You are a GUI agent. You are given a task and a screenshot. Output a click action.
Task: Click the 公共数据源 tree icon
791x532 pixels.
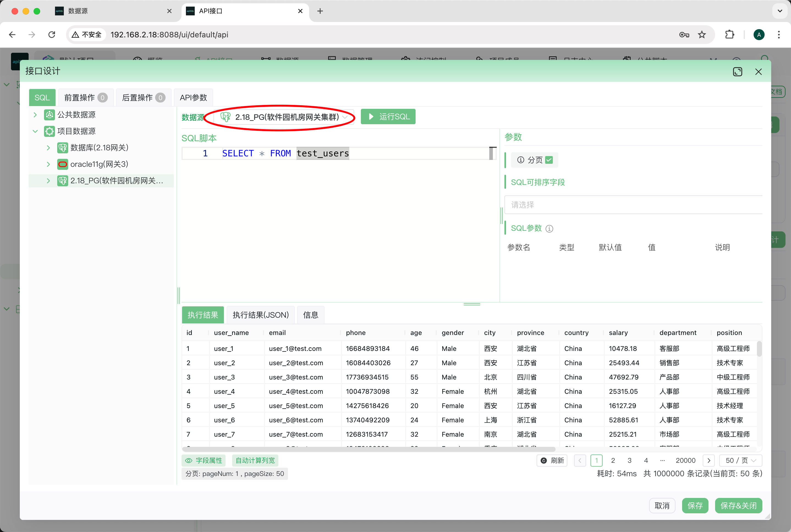pyautogui.click(x=50, y=115)
